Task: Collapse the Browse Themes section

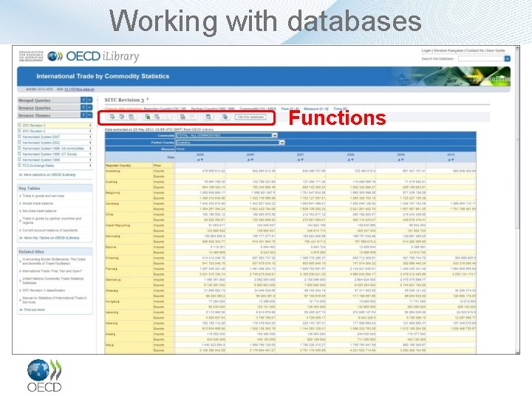Action: point(89,115)
